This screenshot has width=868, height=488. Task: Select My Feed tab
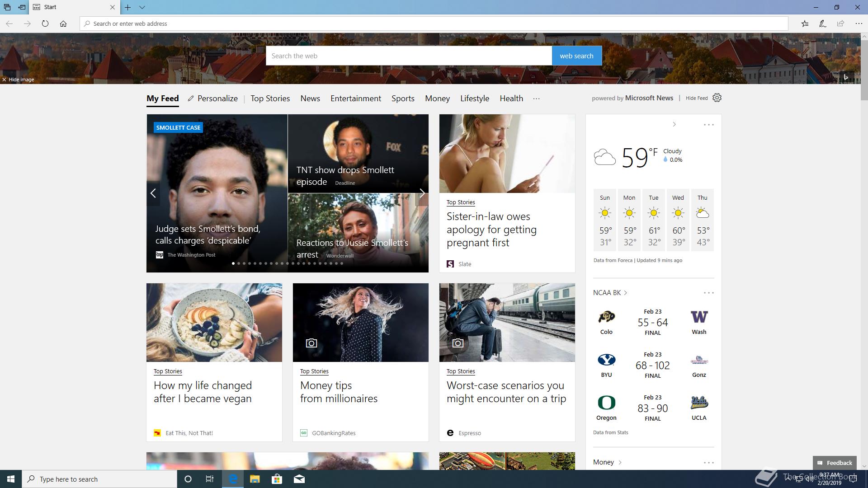163,99
